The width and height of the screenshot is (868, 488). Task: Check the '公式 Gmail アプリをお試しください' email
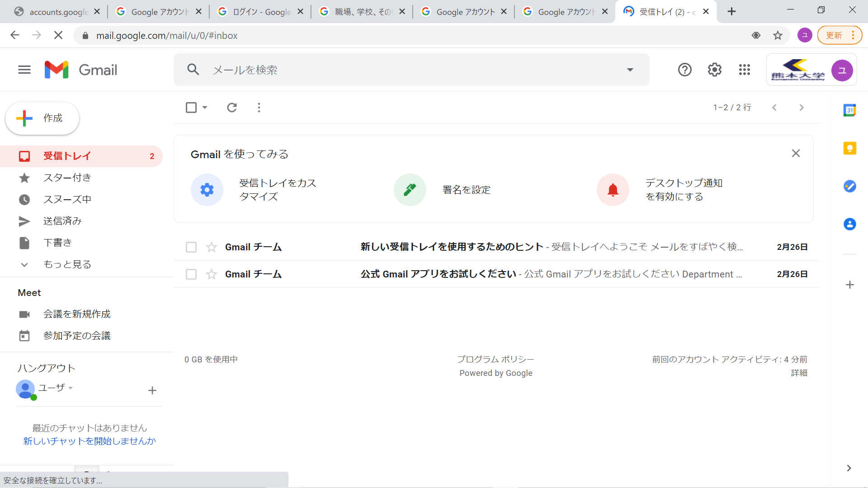[191, 274]
